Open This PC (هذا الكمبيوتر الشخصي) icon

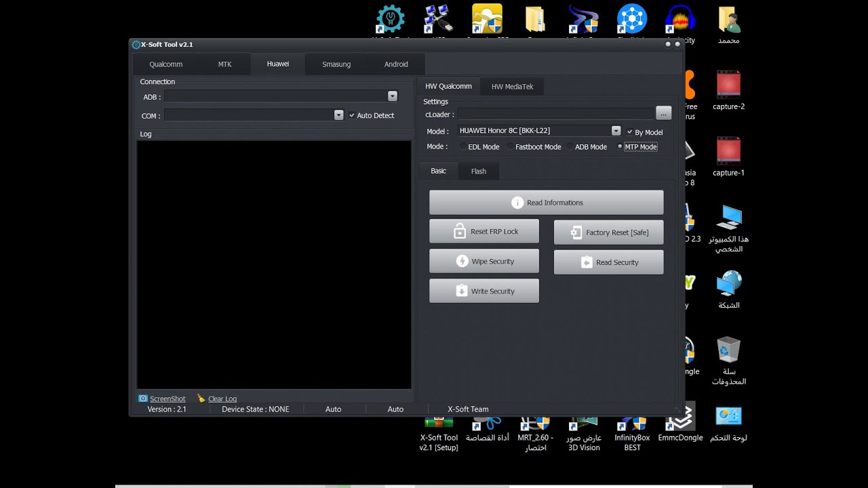(729, 218)
